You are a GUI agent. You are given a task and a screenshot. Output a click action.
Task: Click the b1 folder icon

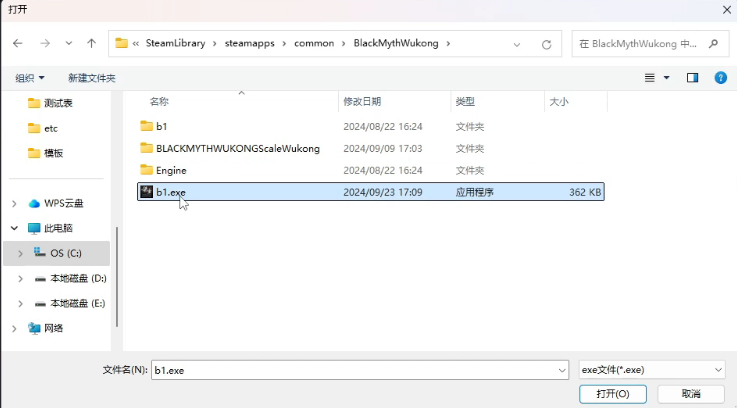pyautogui.click(x=147, y=126)
